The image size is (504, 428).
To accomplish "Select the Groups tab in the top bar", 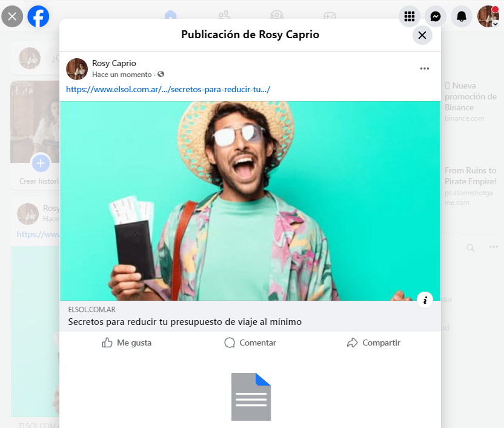I will [x=277, y=15].
